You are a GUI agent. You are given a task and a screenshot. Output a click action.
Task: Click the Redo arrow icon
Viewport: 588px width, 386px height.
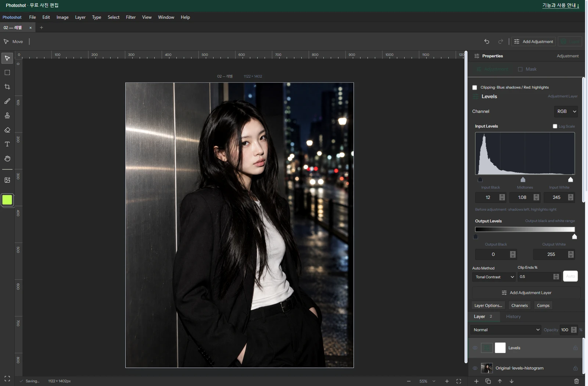tap(501, 42)
